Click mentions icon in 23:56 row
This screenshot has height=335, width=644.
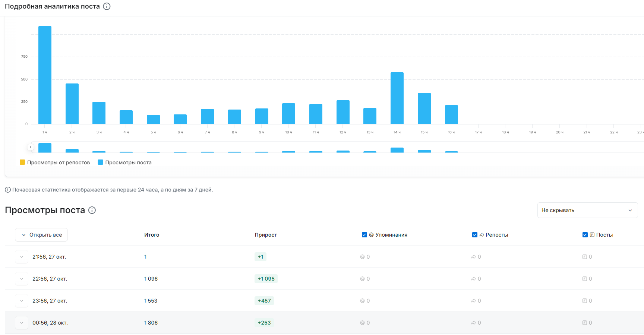tap(362, 301)
